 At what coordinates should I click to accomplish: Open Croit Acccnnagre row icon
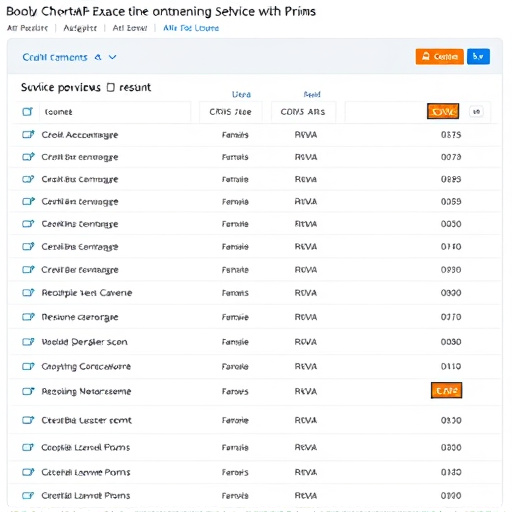coord(28,135)
